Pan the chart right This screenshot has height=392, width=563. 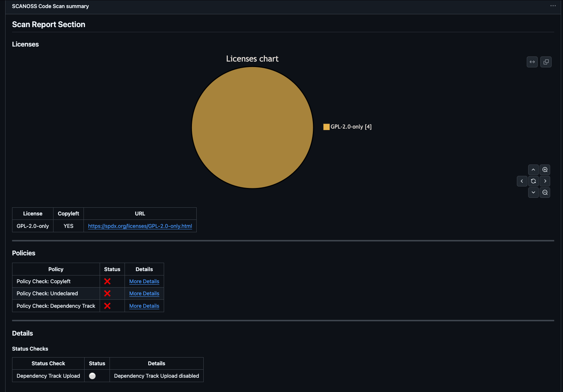pos(545,181)
